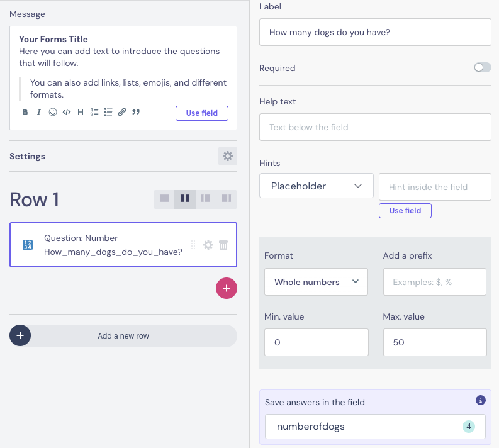Screen dimensions: 499x448
Task: Click the info icon beside Save answers
Action: click(x=481, y=400)
